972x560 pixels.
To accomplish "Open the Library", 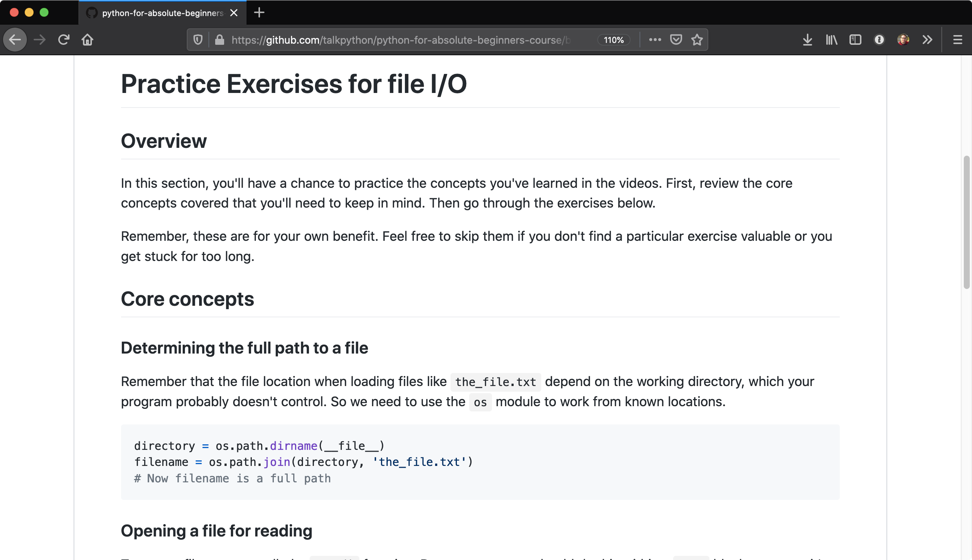I will [831, 39].
